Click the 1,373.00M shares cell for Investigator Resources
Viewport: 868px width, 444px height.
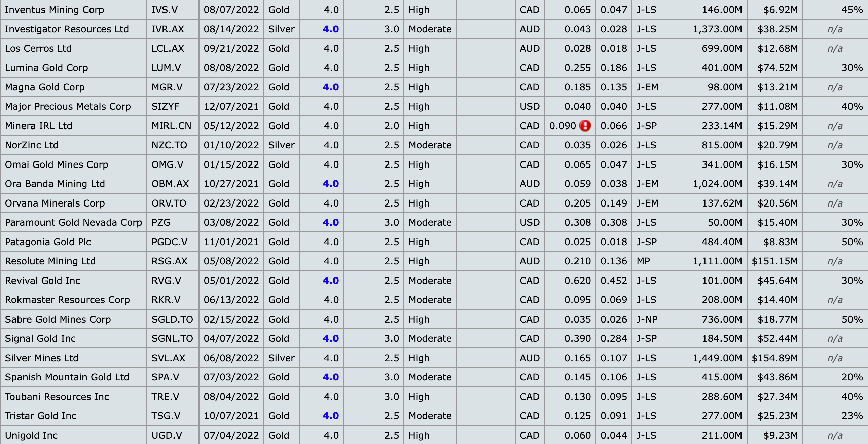(x=717, y=29)
